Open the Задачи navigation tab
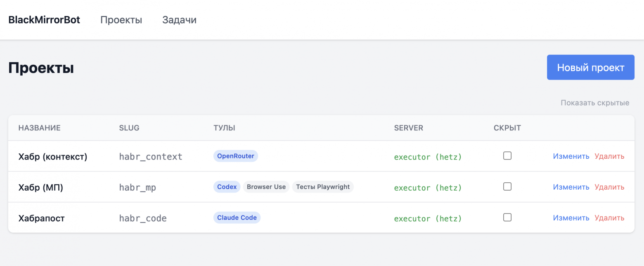644x266 pixels. click(179, 20)
